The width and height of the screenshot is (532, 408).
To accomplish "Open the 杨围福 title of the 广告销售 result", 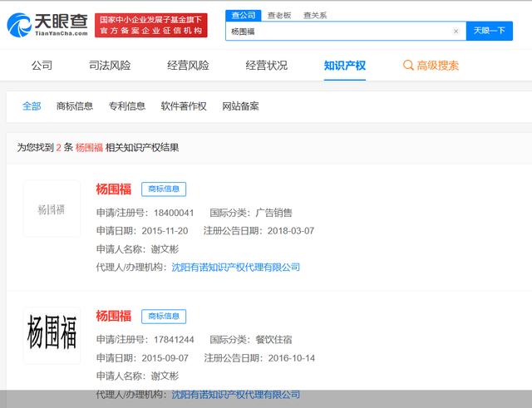I will (113, 189).
